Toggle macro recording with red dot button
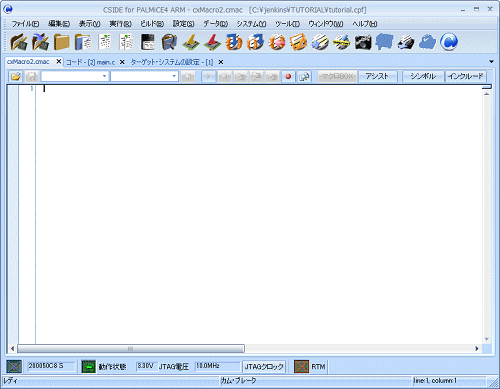The width and height of the screenshot is (500, 389). coord(288,77)
